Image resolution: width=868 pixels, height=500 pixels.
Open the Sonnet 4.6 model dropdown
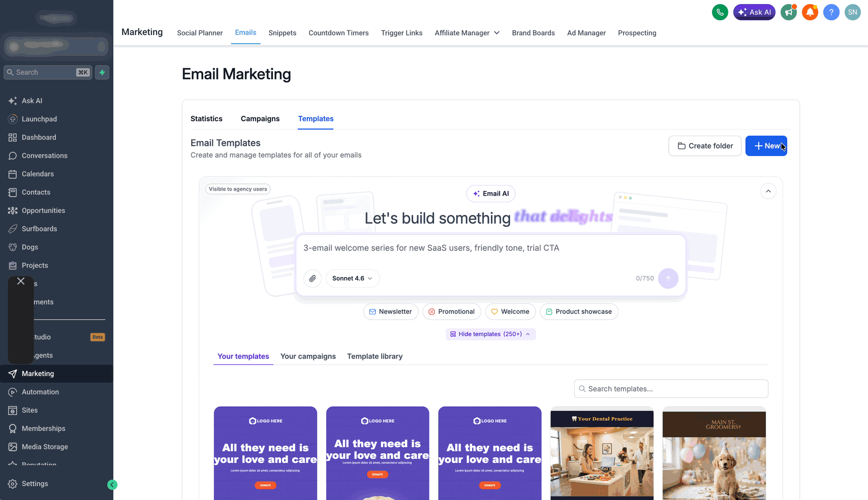353,278
